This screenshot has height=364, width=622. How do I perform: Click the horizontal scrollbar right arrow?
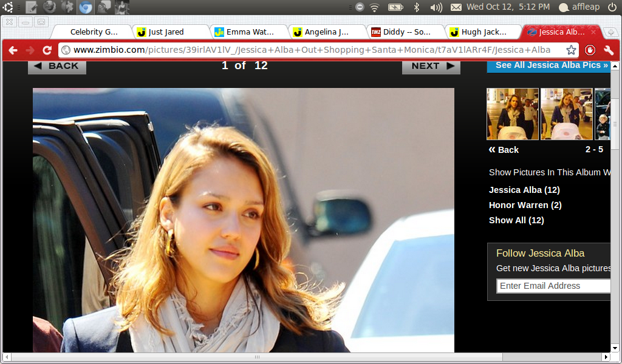coord(606,357)
